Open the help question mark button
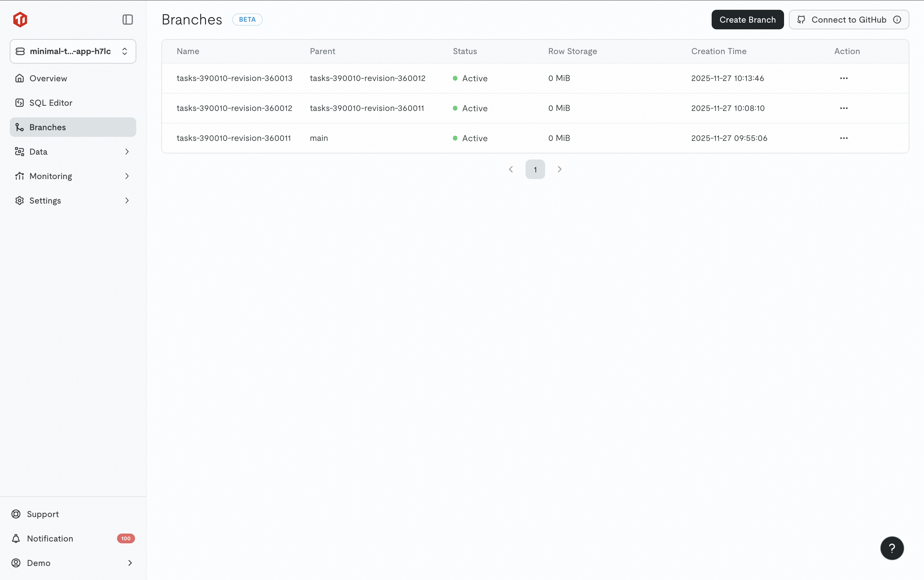 [x=892, y=548]
